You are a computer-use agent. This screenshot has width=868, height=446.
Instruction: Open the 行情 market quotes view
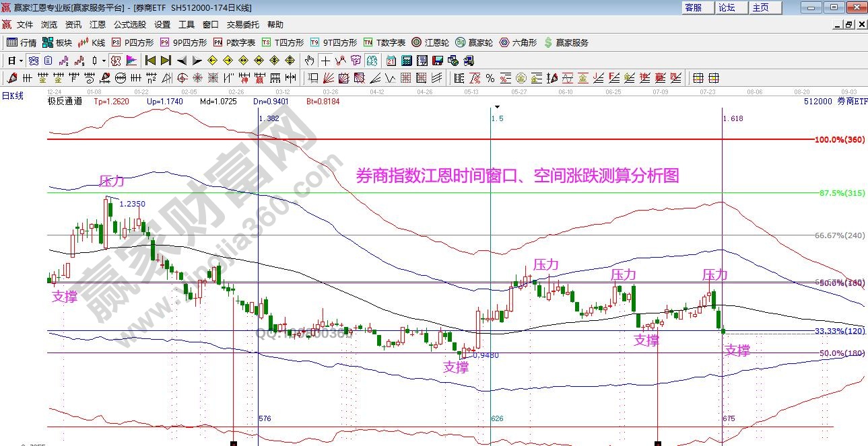point(21,42)
